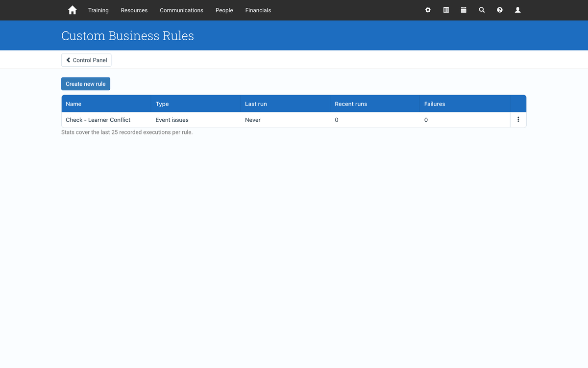Open the calendar icon in navbar
The image size is (588, 368).
[x=464, y=10]
